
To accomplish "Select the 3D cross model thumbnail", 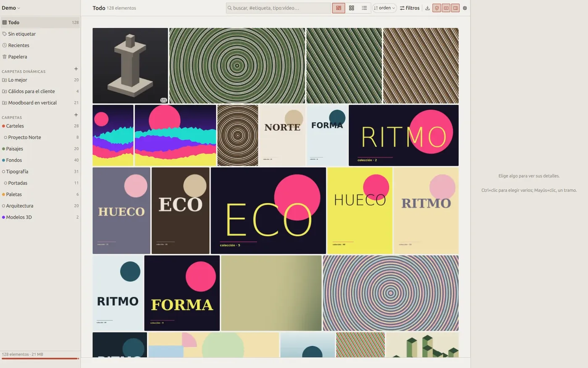I will coord(130,66).
